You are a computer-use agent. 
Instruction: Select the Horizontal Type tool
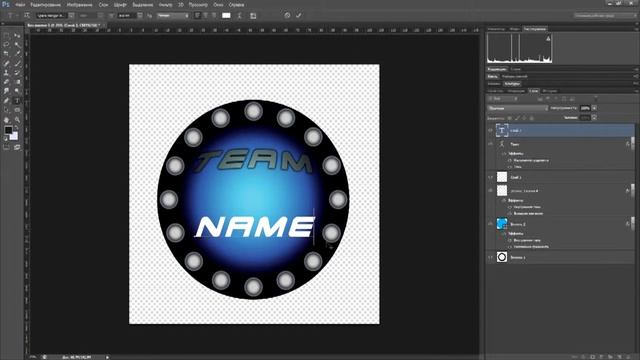tap(17, 100)
